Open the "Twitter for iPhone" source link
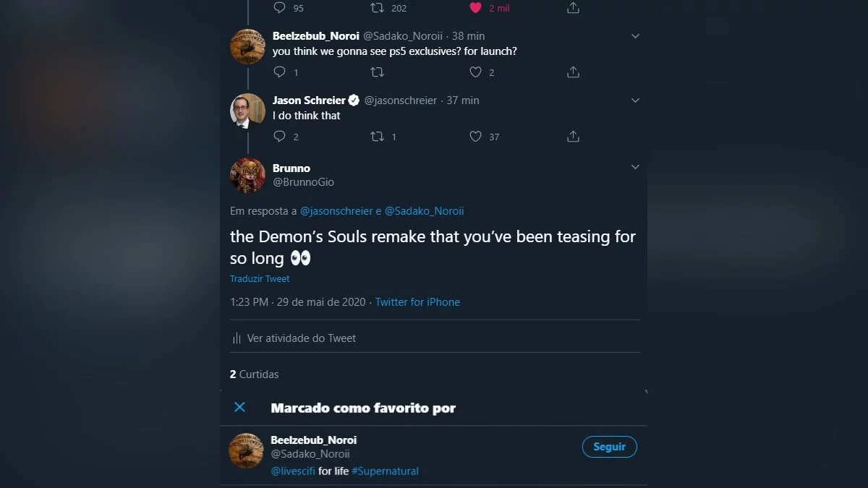Image resolution: width=868 pixels, height=488 pixels. tap(417, 302)
